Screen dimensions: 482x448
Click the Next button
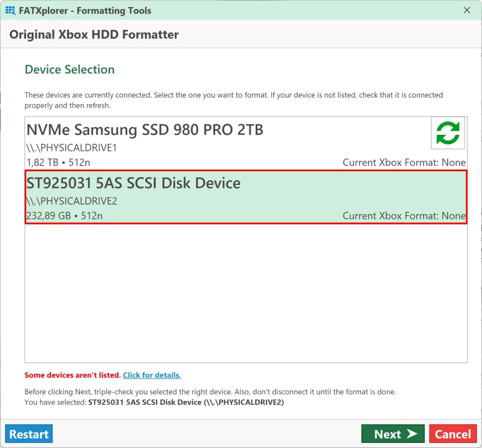tap(393, 434)
